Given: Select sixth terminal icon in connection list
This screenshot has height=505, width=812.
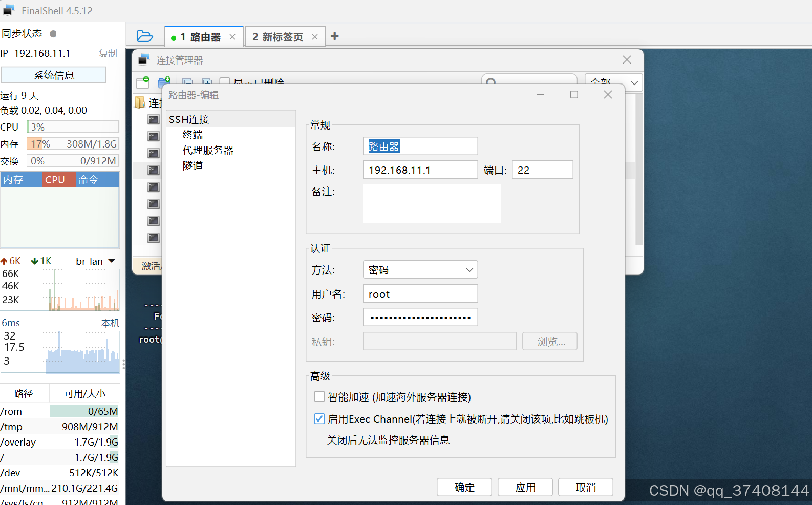Looking at the screenshot, I should coord(153,204).
